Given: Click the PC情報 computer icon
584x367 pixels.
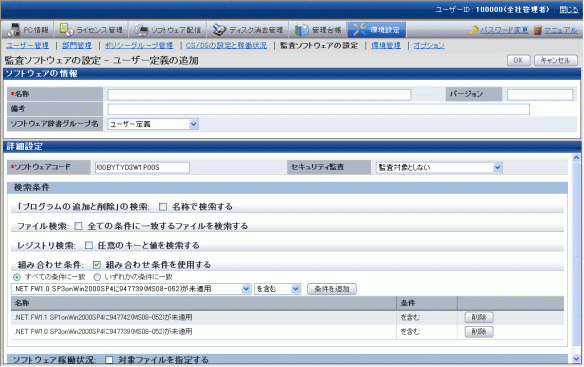Looking at the screenshot, I should pos(15,30).
